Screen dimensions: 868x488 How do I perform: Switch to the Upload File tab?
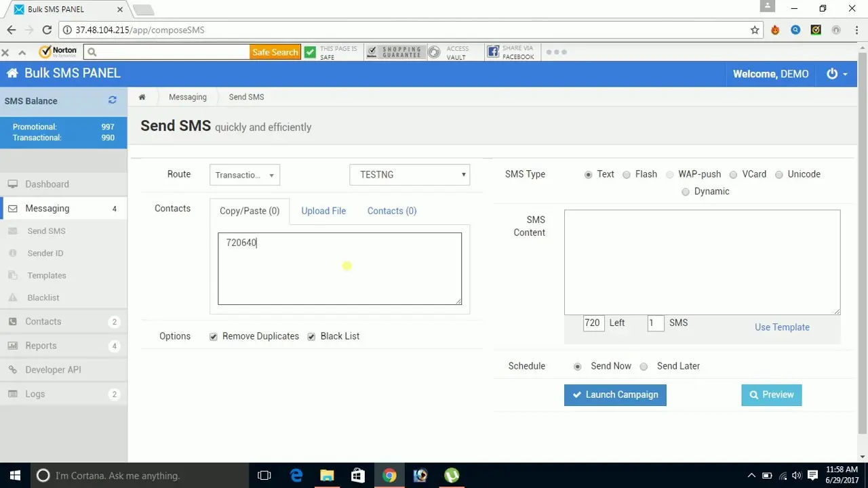click(323, 211)
